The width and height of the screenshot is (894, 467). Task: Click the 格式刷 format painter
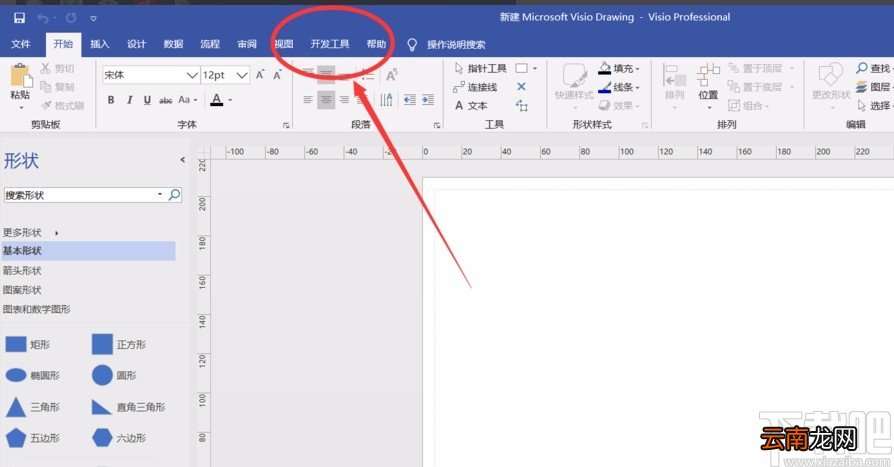point(63,105)
